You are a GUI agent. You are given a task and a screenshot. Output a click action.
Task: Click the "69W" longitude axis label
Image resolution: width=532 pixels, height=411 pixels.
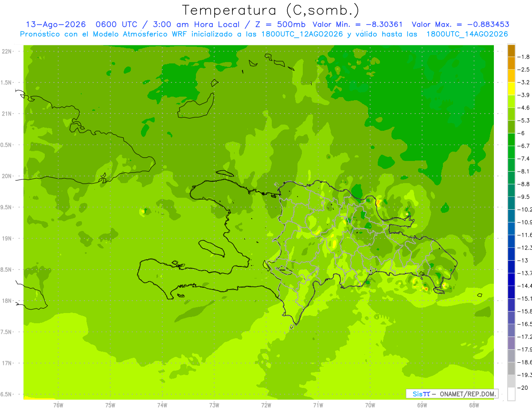[422, 405]
